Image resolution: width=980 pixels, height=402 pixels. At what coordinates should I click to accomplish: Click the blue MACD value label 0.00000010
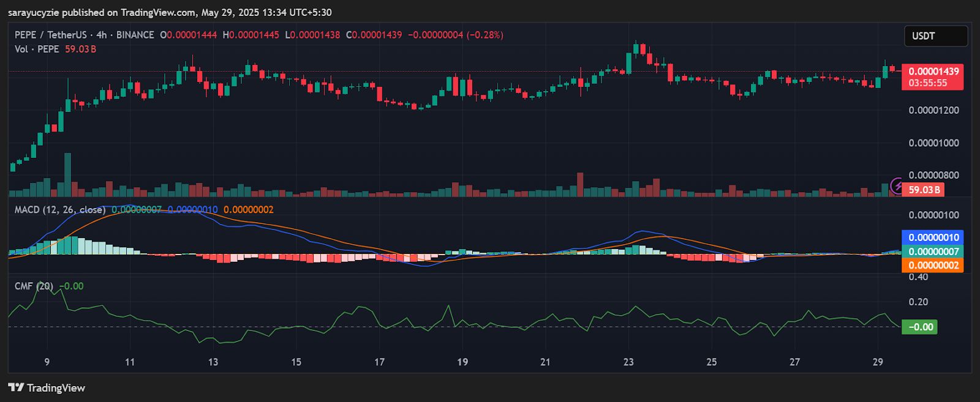[932, 237]
